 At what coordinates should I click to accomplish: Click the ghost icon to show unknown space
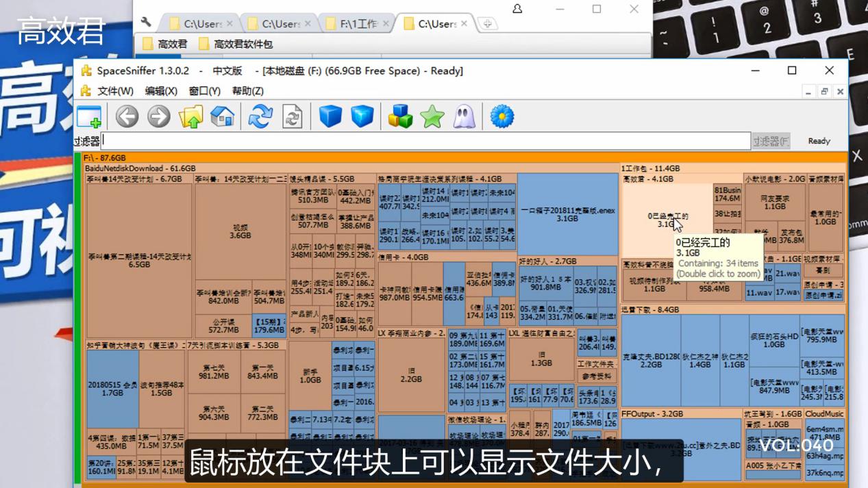click(x=465, y=116)
